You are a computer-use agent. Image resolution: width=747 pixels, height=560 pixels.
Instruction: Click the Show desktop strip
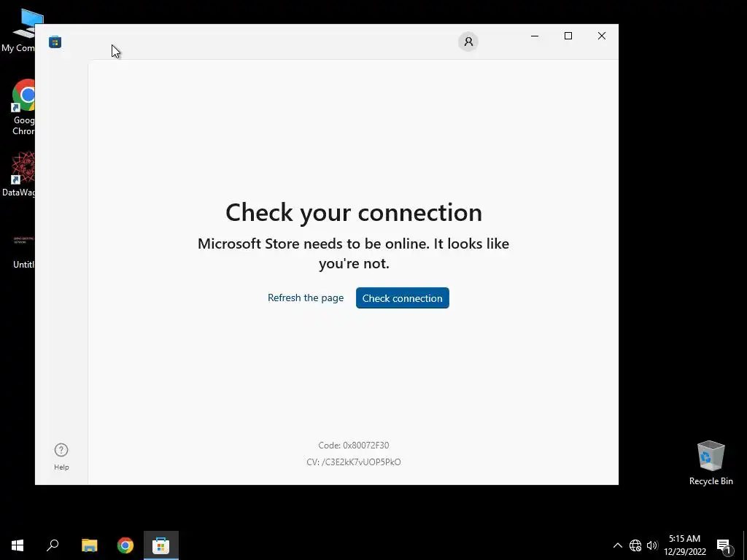745,545
